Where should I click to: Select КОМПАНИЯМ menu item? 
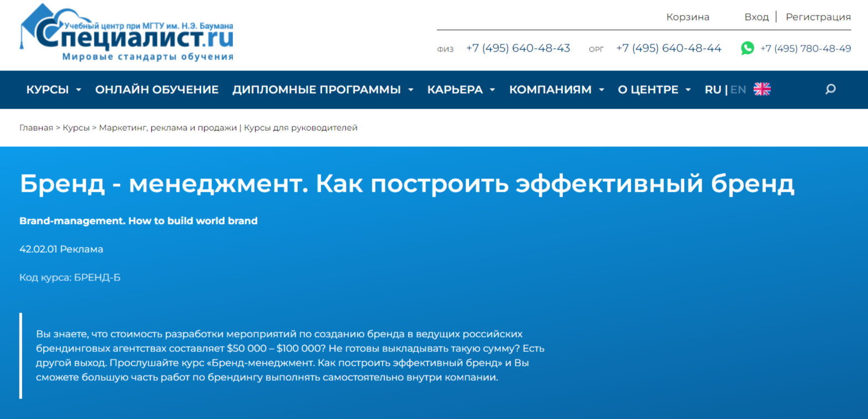550,89
